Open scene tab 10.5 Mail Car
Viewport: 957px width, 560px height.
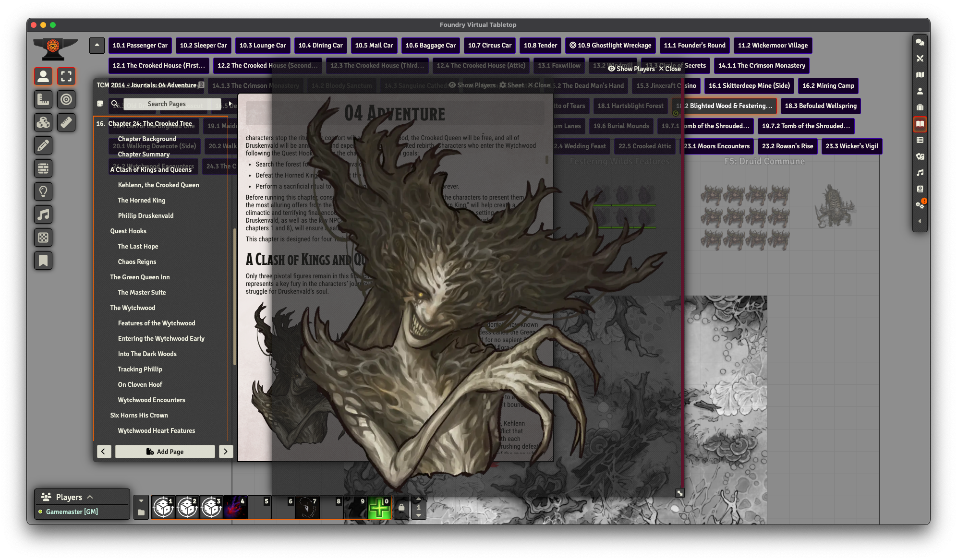374,45
